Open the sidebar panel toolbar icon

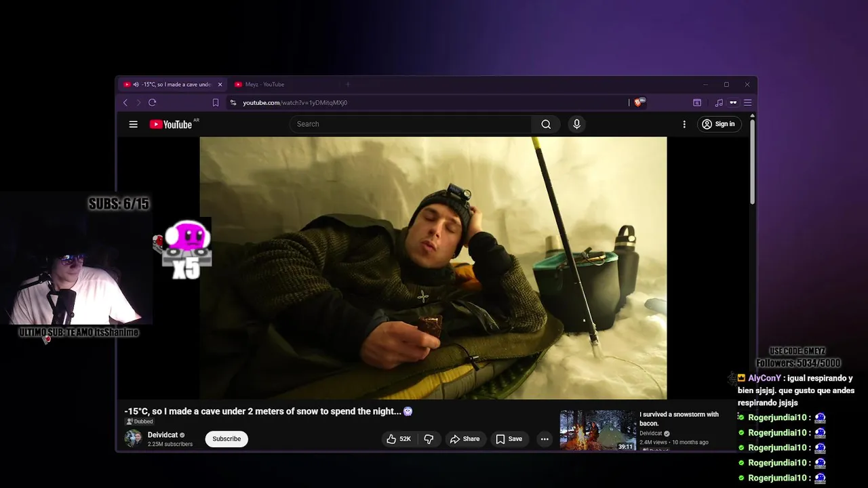click(x=697, y=102)
